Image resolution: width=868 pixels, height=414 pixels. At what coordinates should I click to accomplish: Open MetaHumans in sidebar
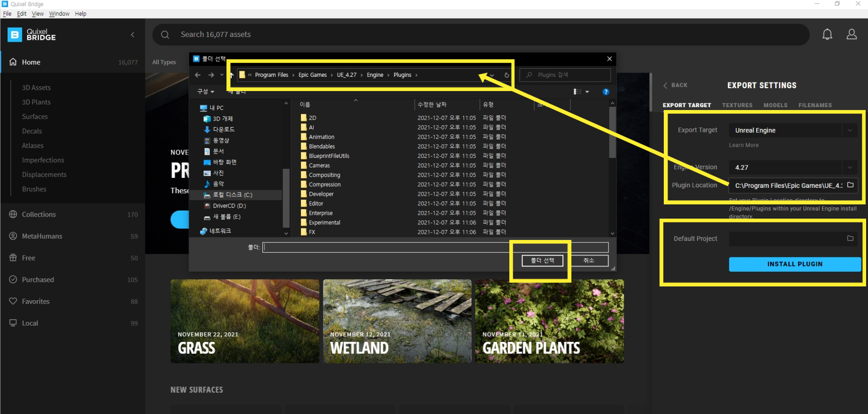73,236
